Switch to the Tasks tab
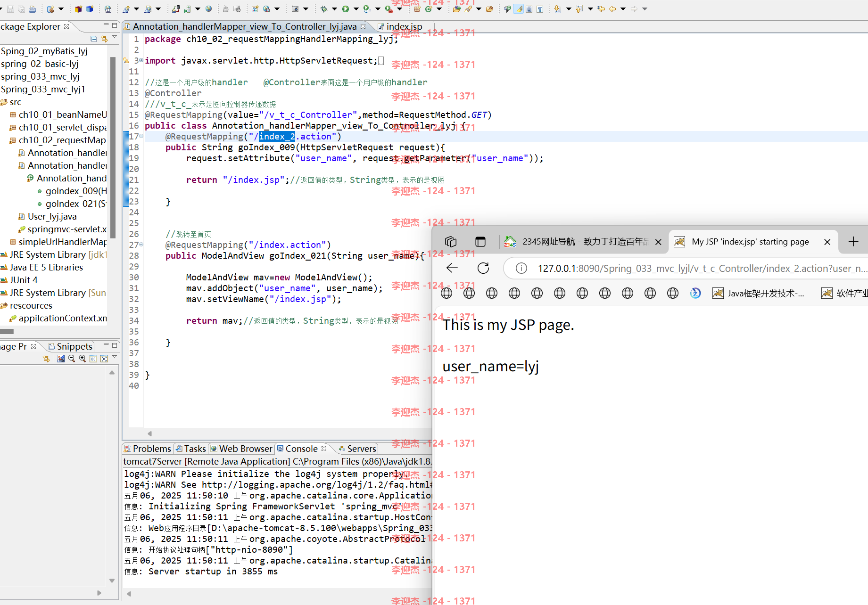This screenshot has width=868, height=605. [x=190, y=449]
